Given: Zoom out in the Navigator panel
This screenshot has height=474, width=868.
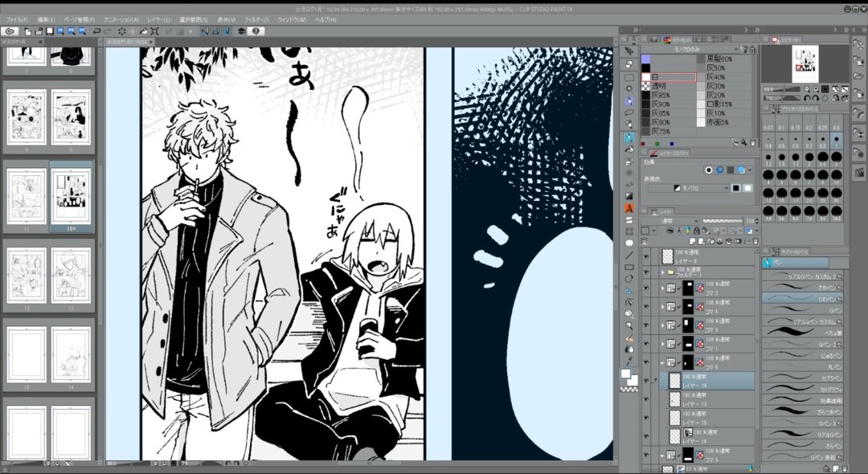Looking at the screenshot, I should click(x=807, y=89).
